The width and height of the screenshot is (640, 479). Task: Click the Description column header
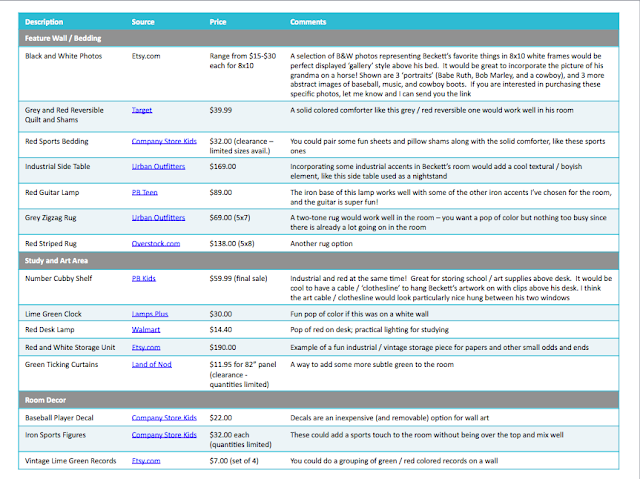(44, 22)
